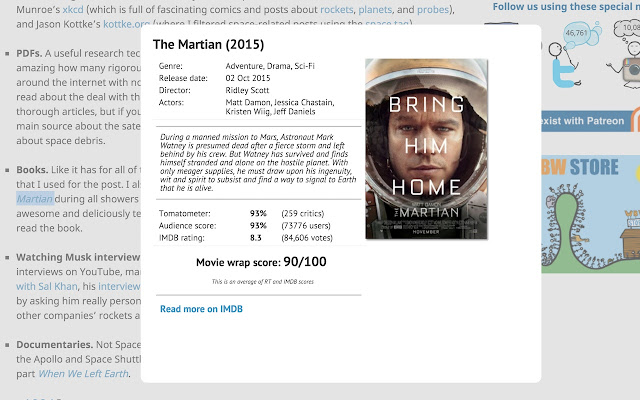The height and width of the screenshot is (400, 640).
Task: Click the Movie wrap score 90/100 text
Action: (248, 262)
